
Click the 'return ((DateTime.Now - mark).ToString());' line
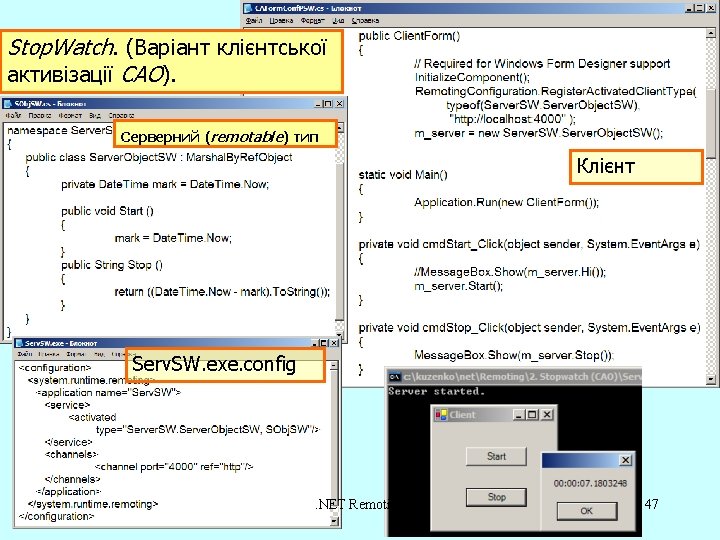[222, 292]
